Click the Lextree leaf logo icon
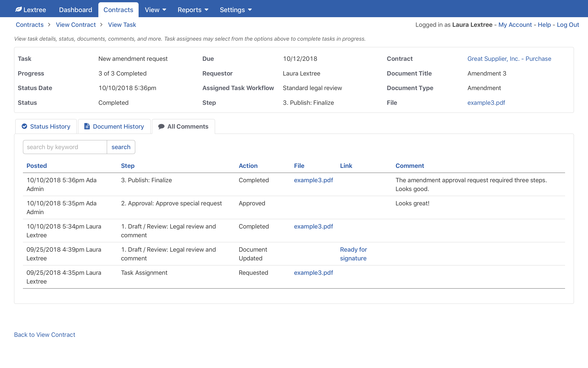 (x=19, y=9)
